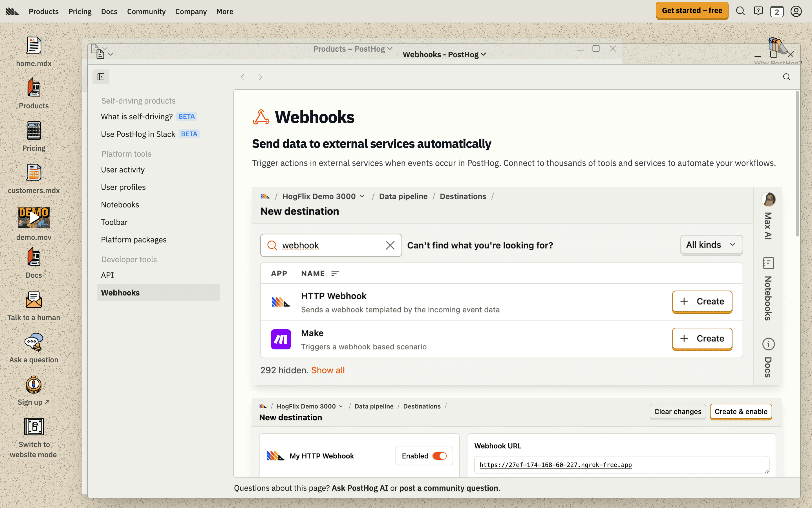This screenshot has width=812, height=508.
Task: Click the PostHog logo in top bar
Action: coord(12,11)
